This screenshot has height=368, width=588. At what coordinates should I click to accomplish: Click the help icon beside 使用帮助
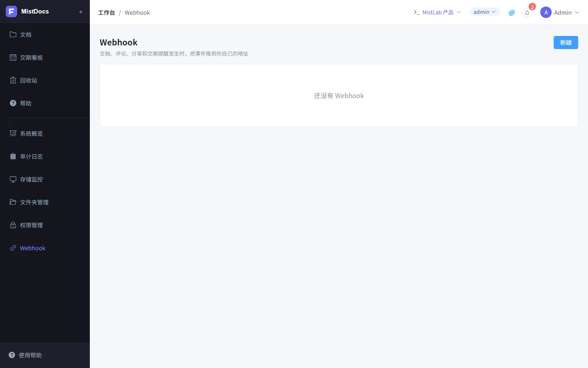(x=12, y=355)
